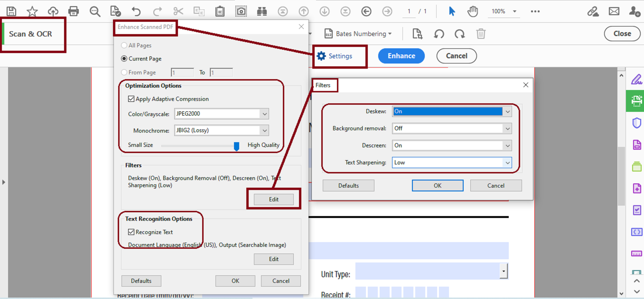Screen dimensions: 644x299
Task: Click Edit under Text Recognition Options
Action: 274,259
